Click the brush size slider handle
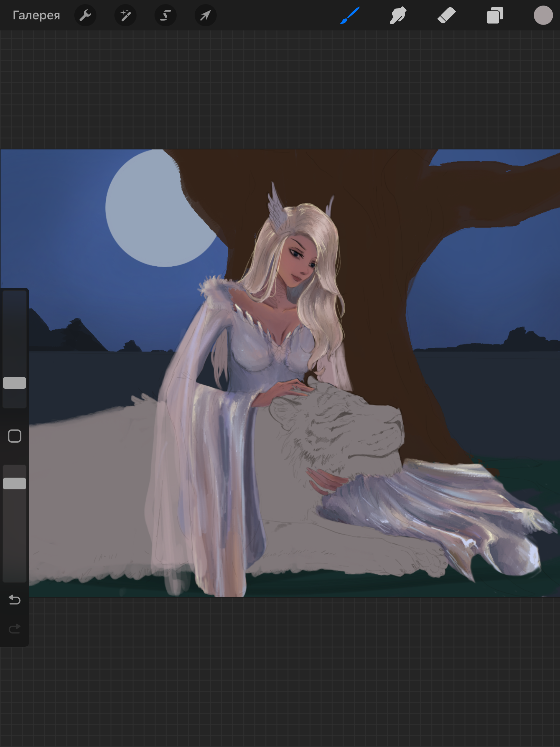 (15, 383)
